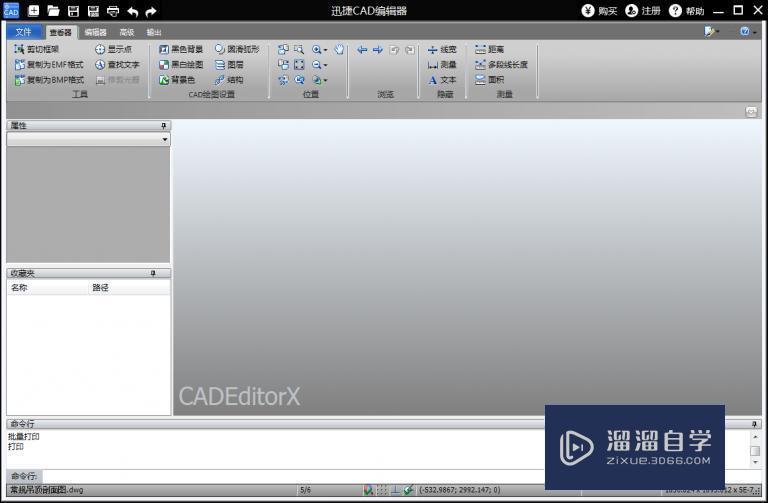Click the 路径 column header
The height and width of the screenshot is (503, 768).
pyautogui.click(x=129, y=288)
